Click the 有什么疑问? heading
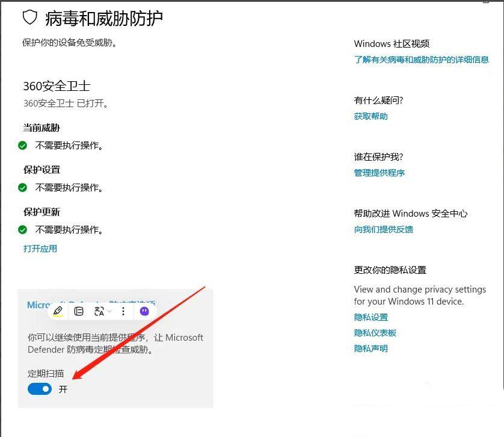This screenshot has height=437, width=504. 378,101
